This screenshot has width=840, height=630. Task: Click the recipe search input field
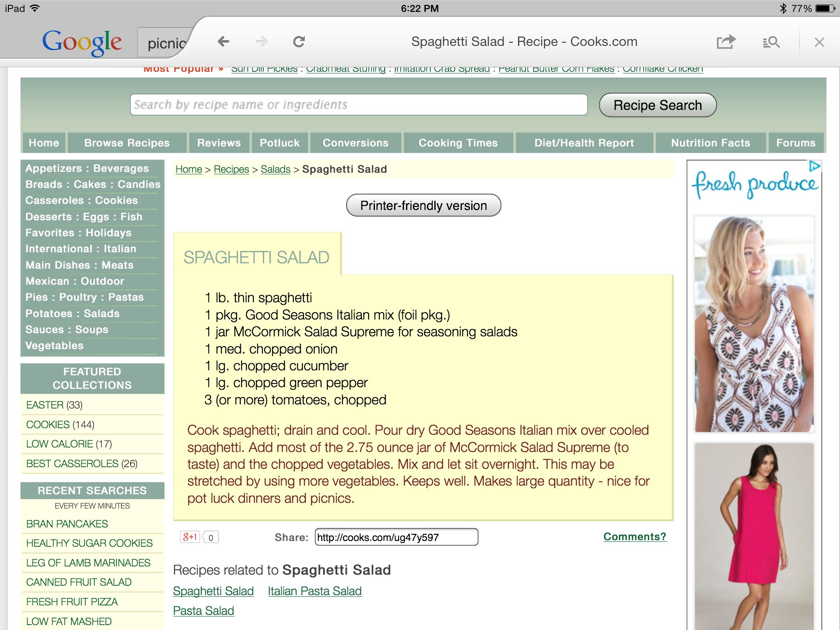click(357, 105)
